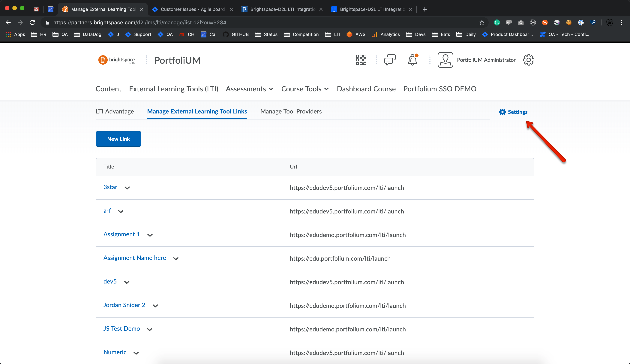Click the PortfoliUM Administrator profile avatar
Image resolution: width=630 pixels, height=364 pixels.
[445, 60]
